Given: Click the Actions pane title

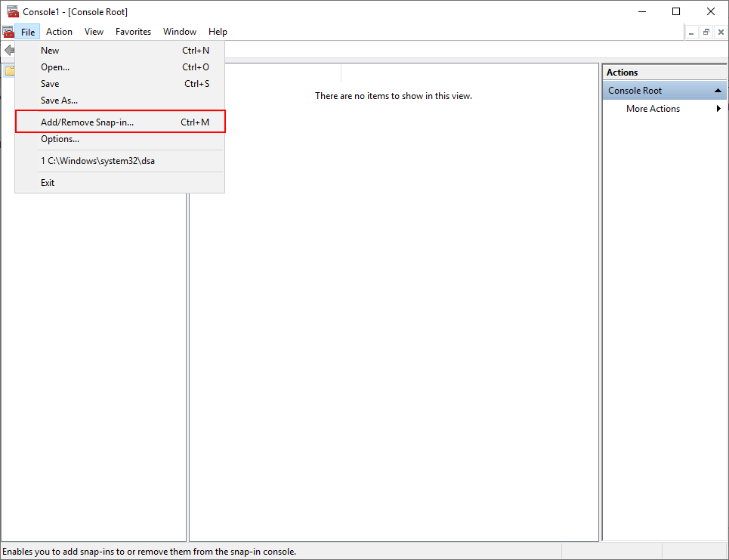Looking at the screenshot, I should point(622,72).
